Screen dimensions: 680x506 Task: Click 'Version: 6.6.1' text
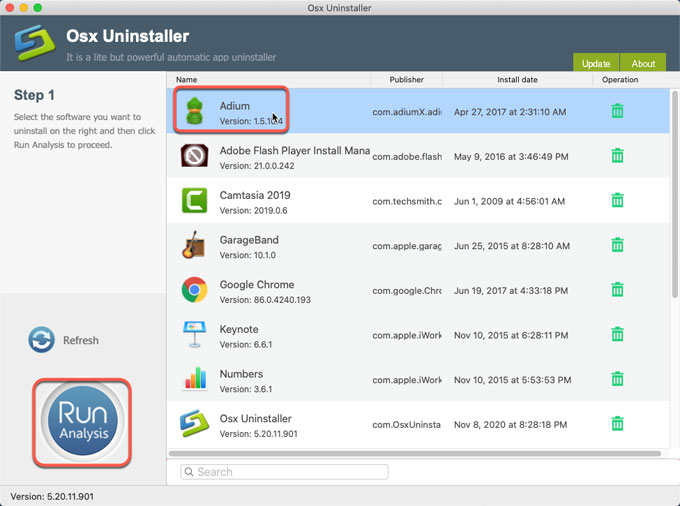click(246, 345)
